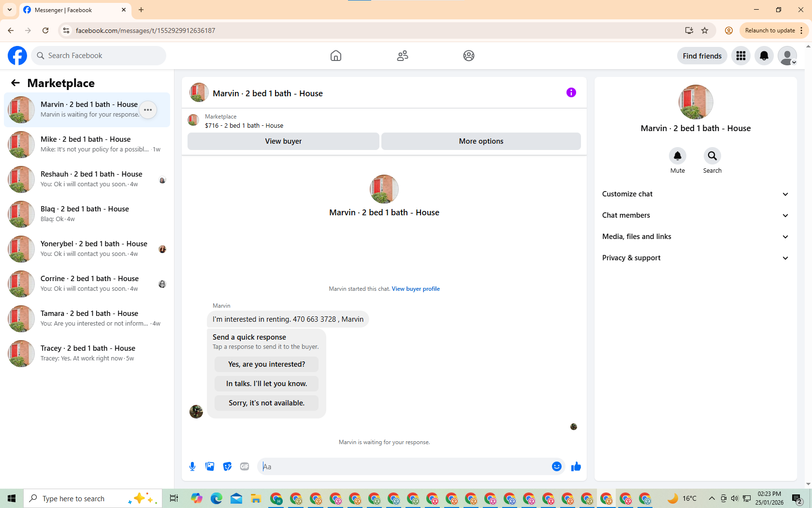Image resolution: width=812 pixels, height=508 pixels.
Task: Expand the Customize chat section
Action: 696,194
